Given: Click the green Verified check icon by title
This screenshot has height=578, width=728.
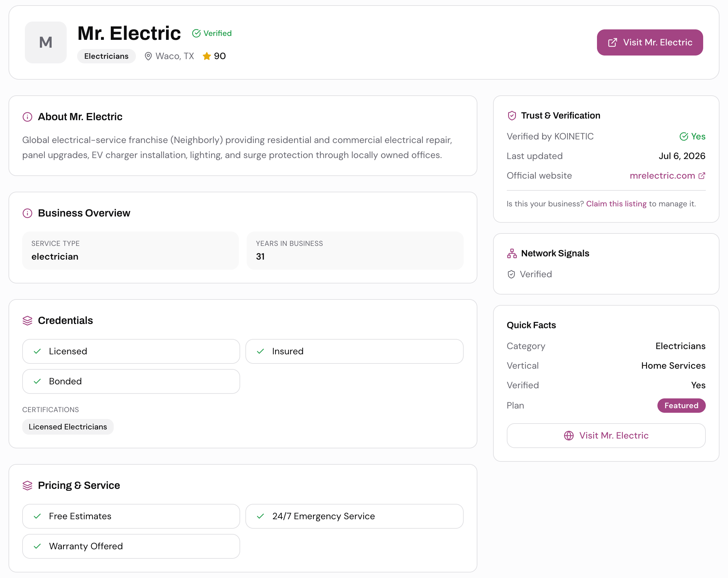Looking at the screenshot, I should coord(196,33).
